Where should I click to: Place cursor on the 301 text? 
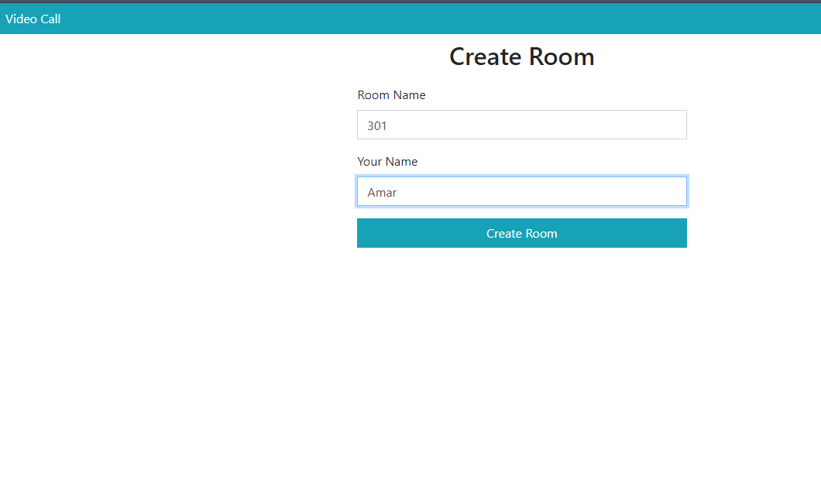pyautogui.click(x=377, y=125)
